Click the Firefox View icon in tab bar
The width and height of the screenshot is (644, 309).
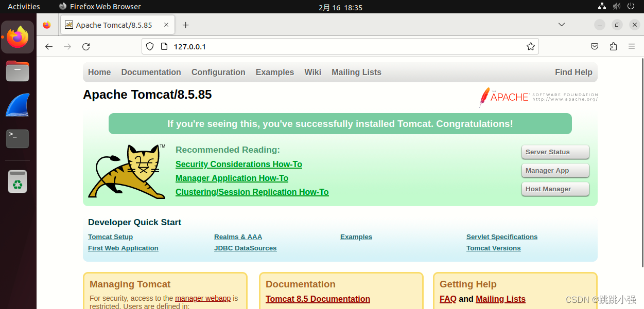click(x=47, y=25)
